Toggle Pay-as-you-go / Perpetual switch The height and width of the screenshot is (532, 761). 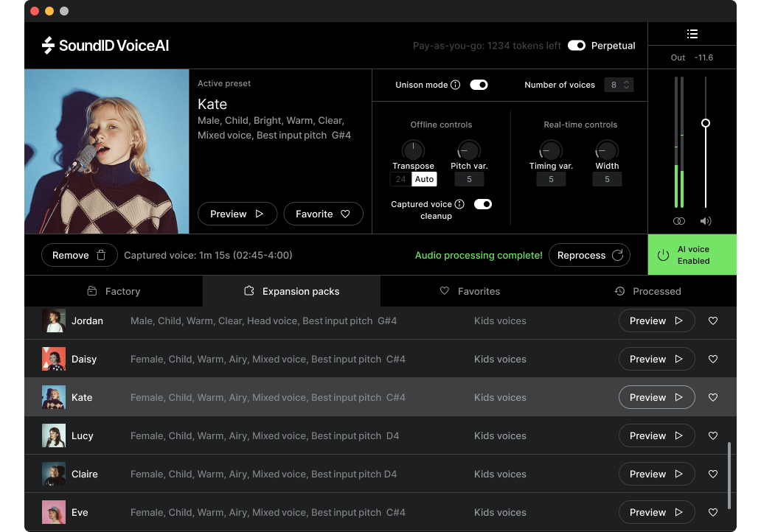click(x=577, y=46)
